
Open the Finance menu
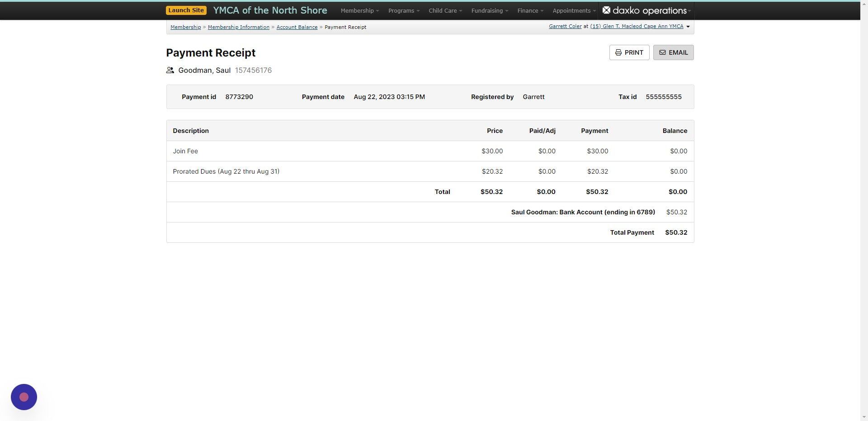[530, 10]
